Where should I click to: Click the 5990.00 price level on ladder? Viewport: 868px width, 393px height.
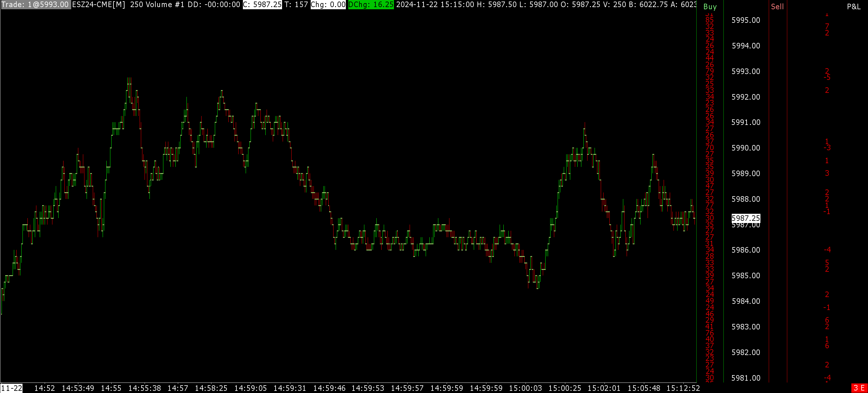point(746,148)
